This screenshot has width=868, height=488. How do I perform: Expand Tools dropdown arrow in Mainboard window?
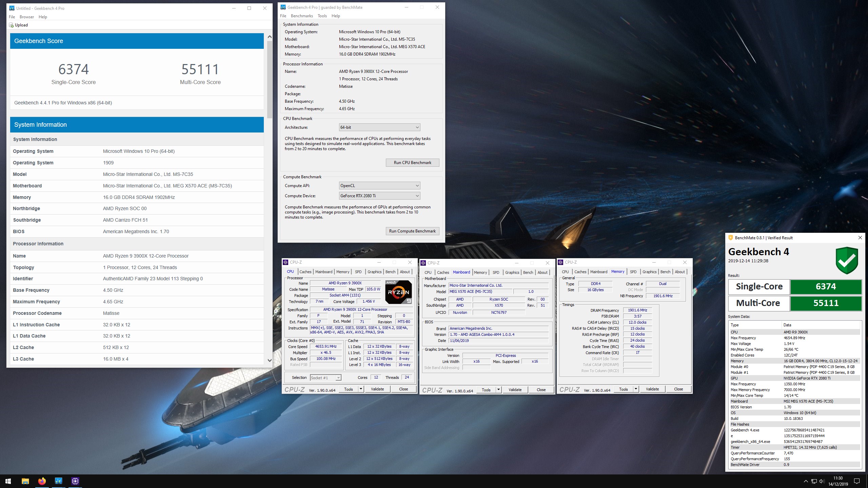point(499,390)
